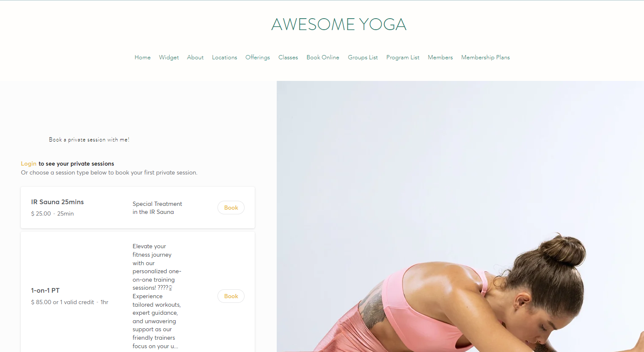Go to the Widget page
Screen dimensions: 644x352
coord(169,57)
